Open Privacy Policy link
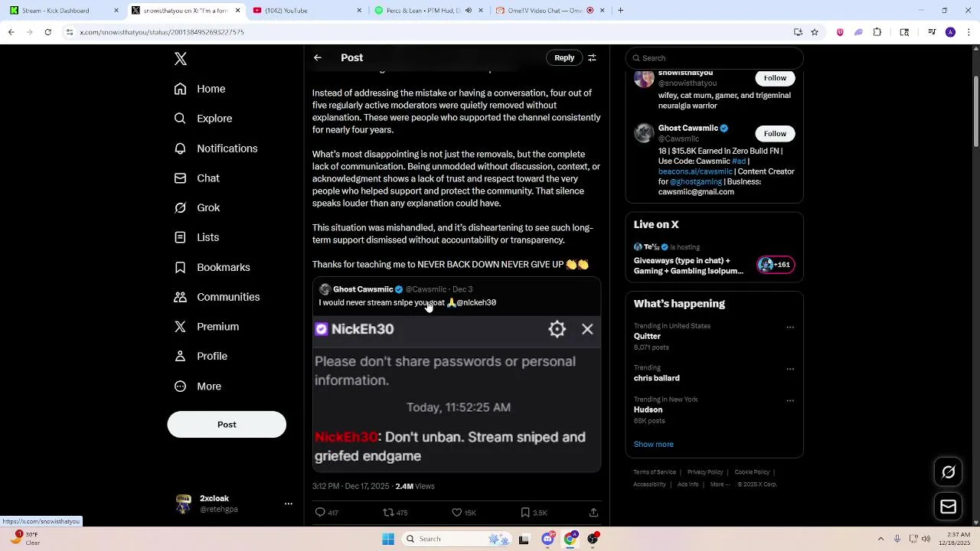This screenshot has width=980, height=551. [x=705, y=472]
